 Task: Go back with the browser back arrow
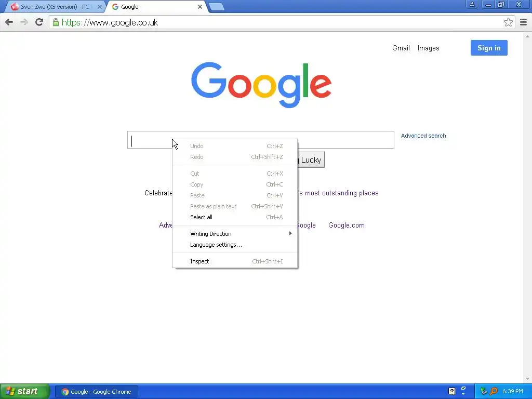tap(9, 22)
